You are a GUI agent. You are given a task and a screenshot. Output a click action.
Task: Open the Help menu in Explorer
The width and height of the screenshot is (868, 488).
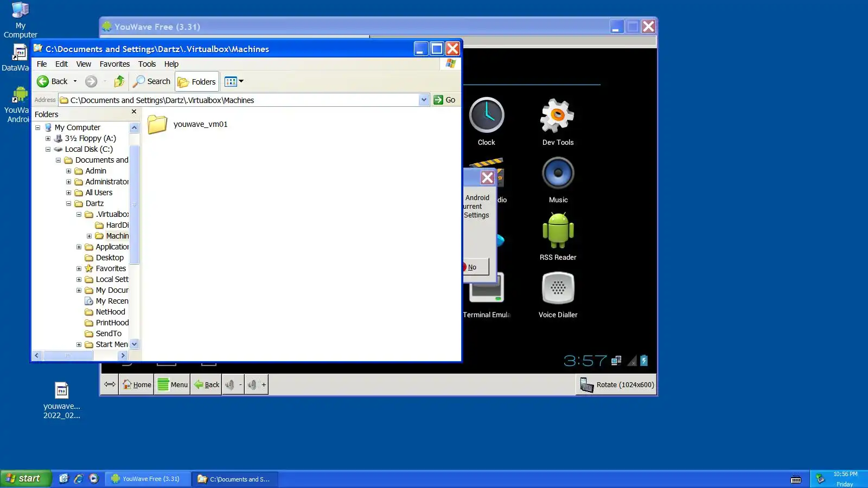point(171,64)
